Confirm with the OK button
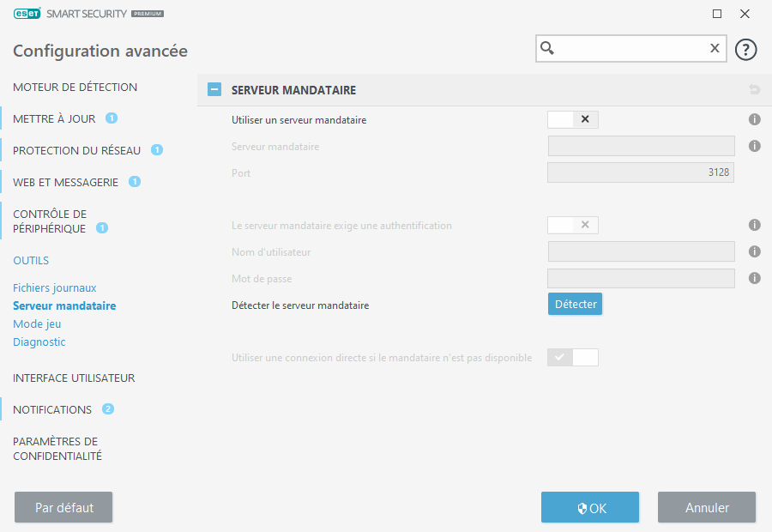 (x=590, y=507)
